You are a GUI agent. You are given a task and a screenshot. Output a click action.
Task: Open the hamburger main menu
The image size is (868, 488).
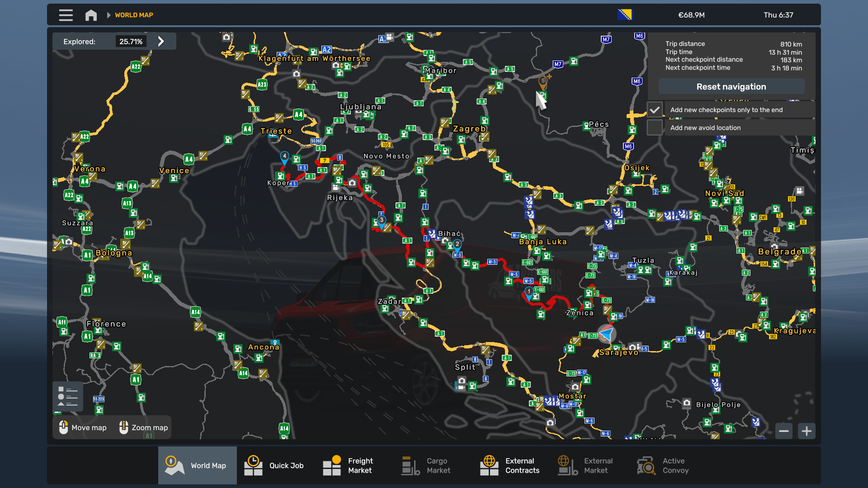pos(66,15)
